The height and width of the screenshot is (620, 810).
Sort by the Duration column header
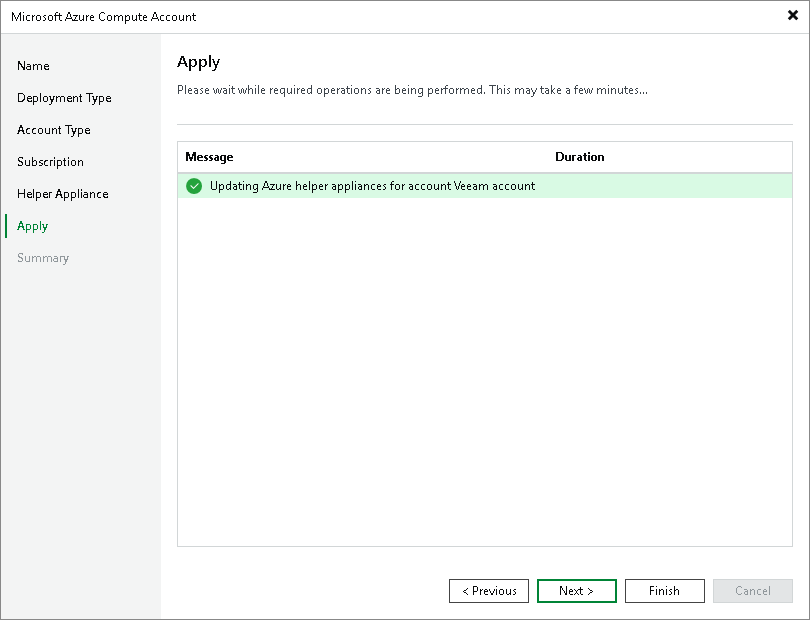[580, 157]
